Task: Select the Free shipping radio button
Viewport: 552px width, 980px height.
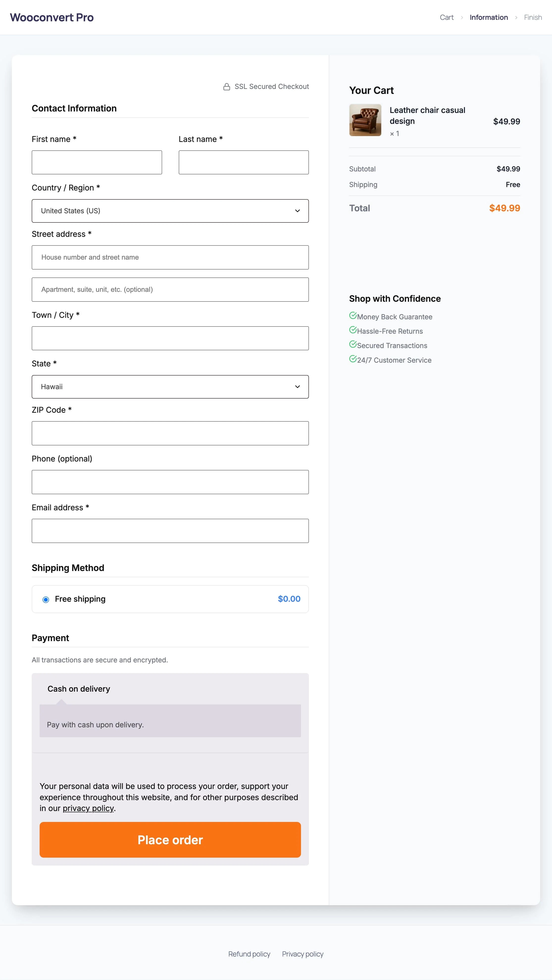Action: click(x=46, y=599)
